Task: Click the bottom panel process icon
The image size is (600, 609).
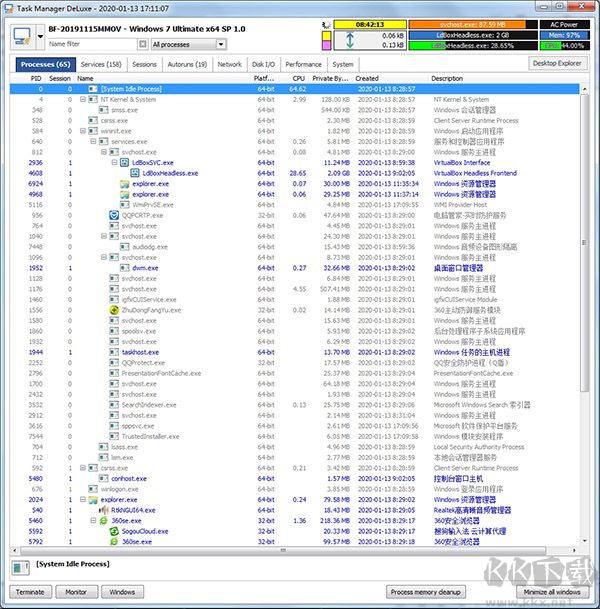Action: coord(20,568)
